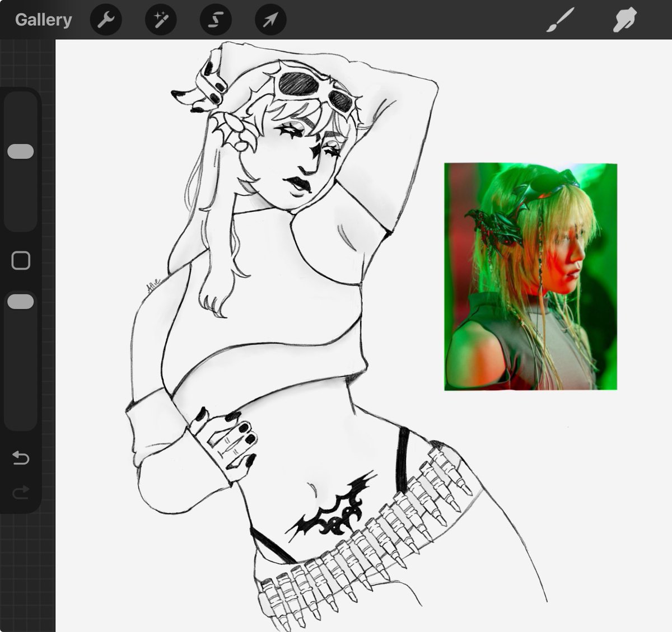
Task: Adjust the brush size slider handle
Action: click(21, 152)
